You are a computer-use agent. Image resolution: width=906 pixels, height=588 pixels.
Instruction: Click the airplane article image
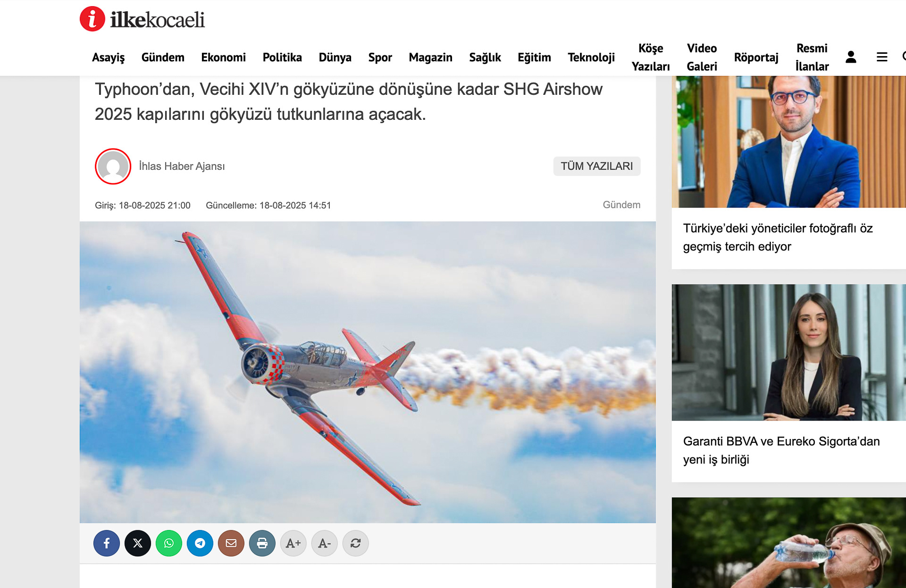pyautogui.click(x=368, y=372)
